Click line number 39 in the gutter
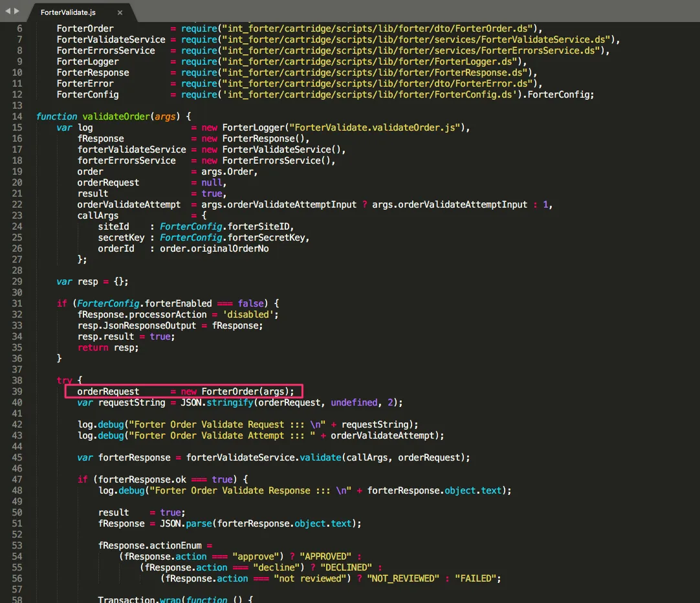This screenshot has height=603, width=700. click(x=17, y=391)
